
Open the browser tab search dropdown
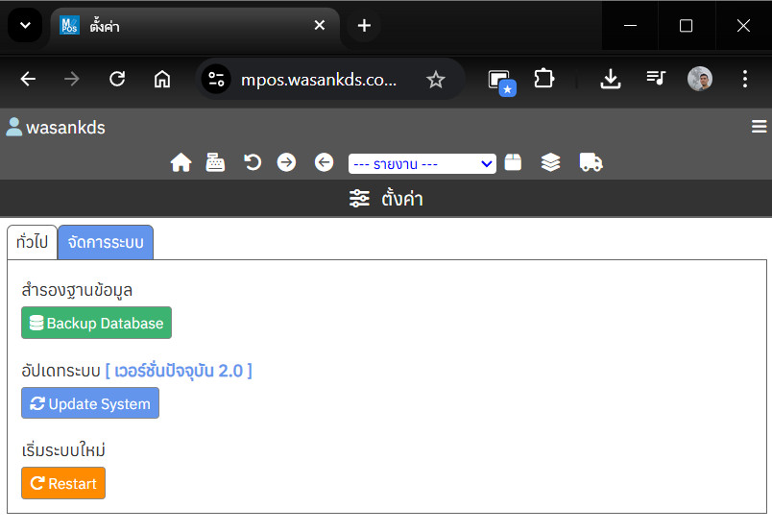[25, 26]
